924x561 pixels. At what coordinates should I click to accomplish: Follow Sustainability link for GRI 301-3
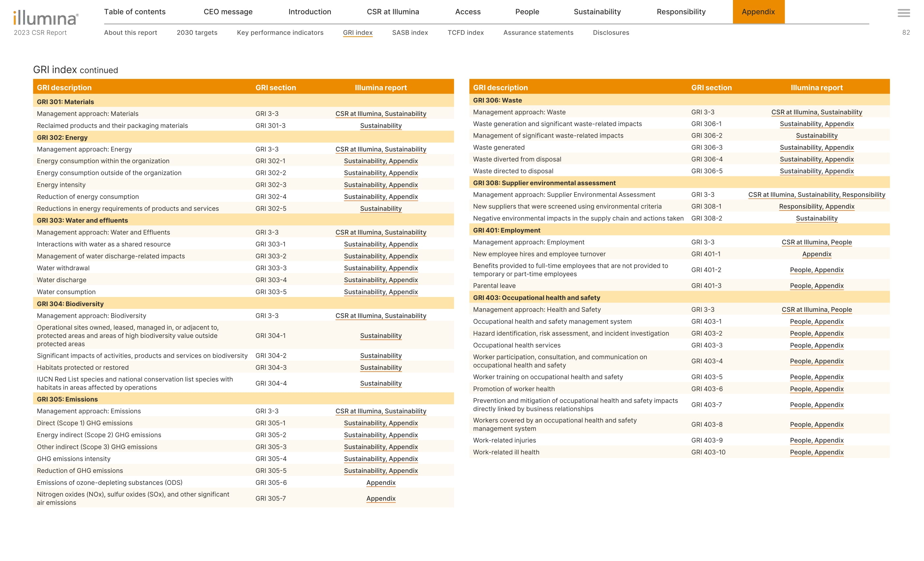coord(380,126)
